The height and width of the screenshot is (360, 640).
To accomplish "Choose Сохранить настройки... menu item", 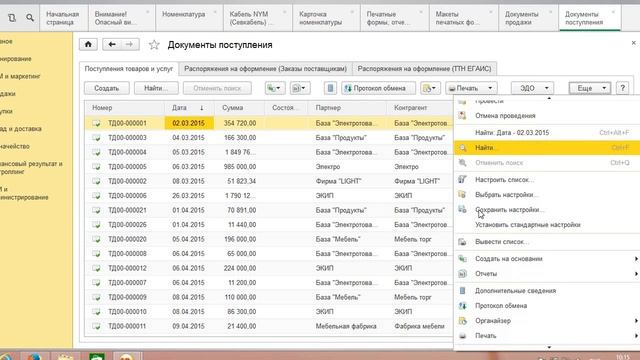I will coord(547,210).
